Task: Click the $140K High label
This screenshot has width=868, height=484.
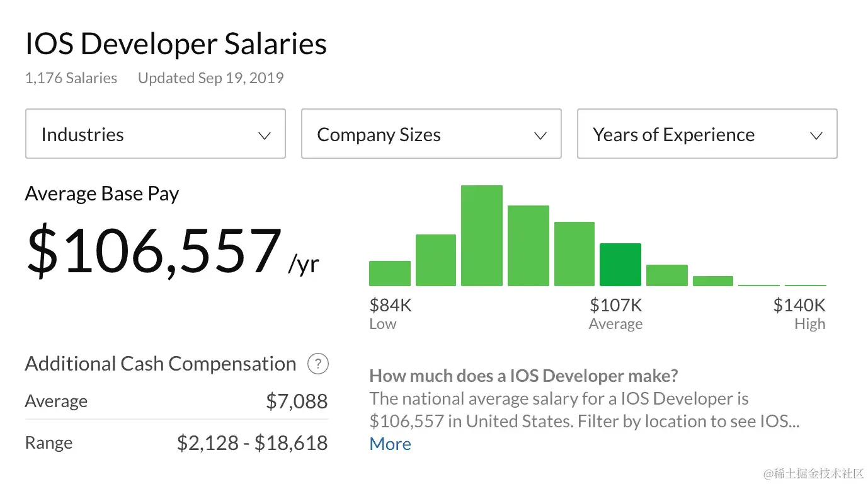Action: [x=798, y=305]
